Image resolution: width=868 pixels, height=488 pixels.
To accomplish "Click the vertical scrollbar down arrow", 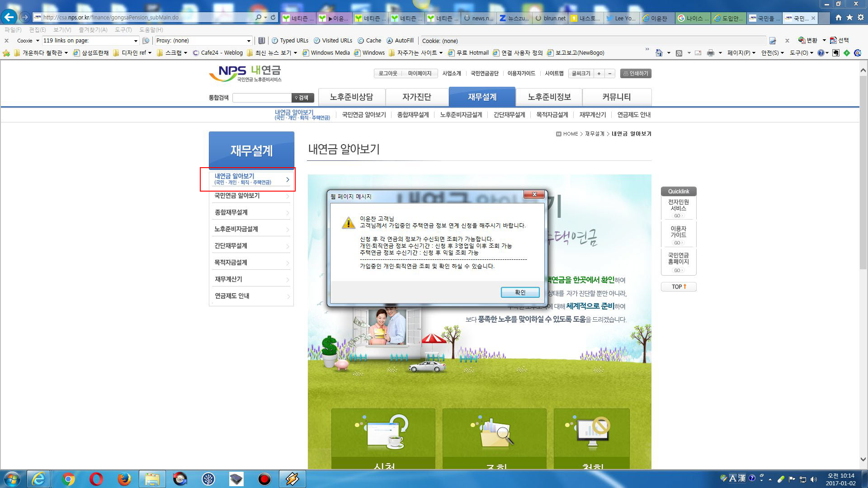I will (863, 459).
